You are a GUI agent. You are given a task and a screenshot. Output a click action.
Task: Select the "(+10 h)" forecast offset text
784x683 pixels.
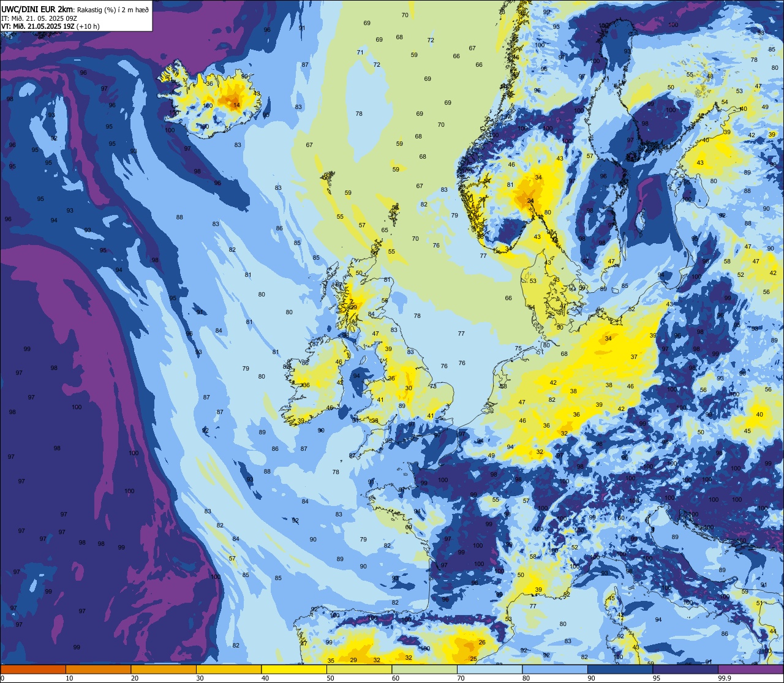pos(88,26)
